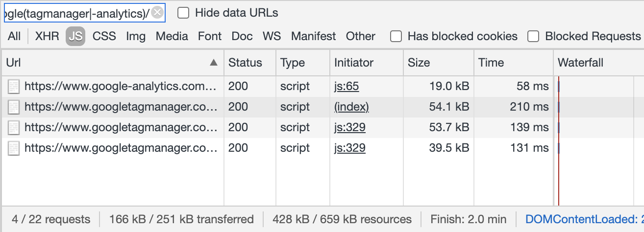644x232 pixels.
Task: Click the 166 kB / 251 kB transferred summary
Action: (x=181, y=219)
